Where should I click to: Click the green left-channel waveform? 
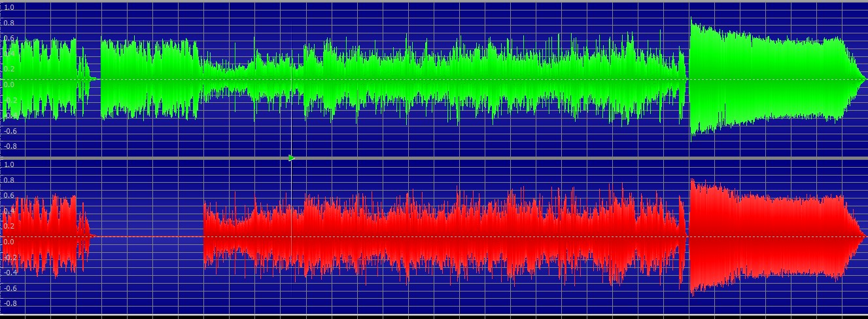pyautogui.click(x=434, y=79)
